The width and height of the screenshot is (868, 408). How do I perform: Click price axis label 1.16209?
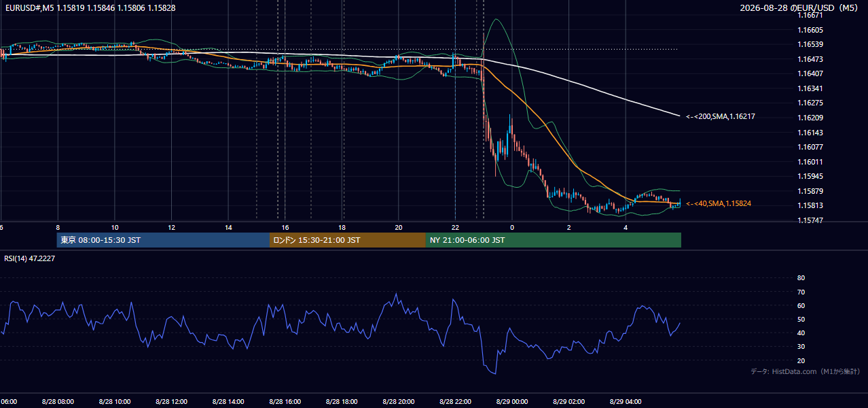pyautogui.click(x=810, y=118)
